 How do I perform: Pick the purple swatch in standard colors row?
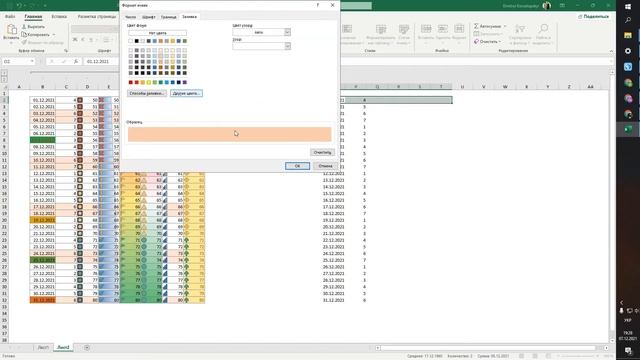click(x=184, y=82)
